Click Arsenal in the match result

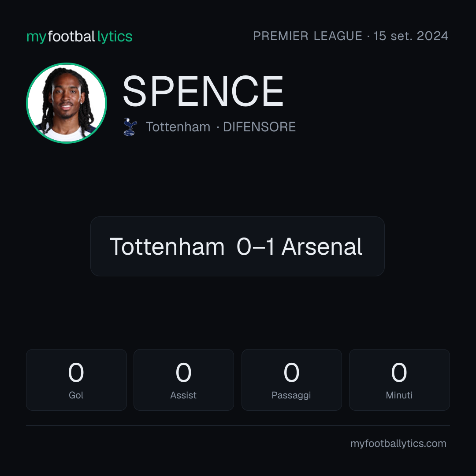click(322, 246)
